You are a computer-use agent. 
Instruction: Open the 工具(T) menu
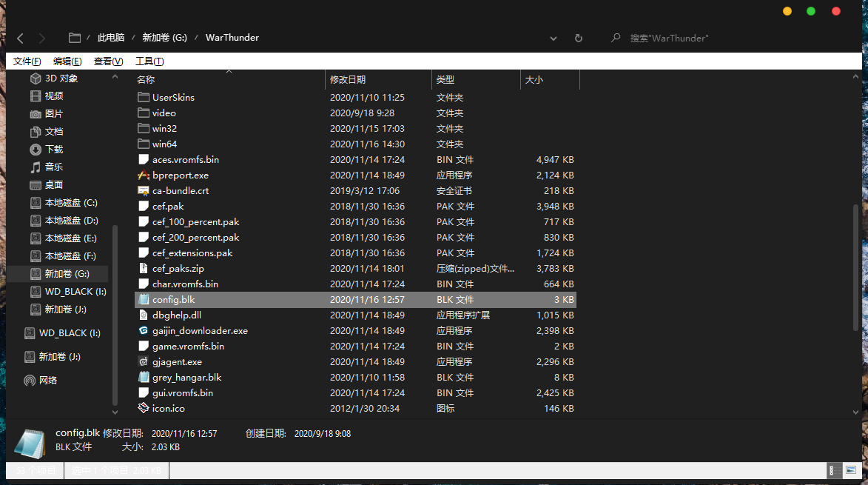[x=149, y=61]
